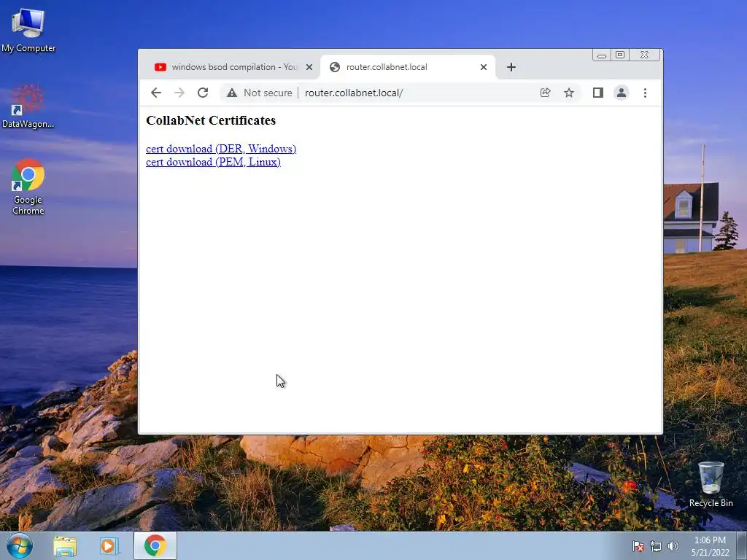Screen dimensions: 747x560
Task: Select the Google Chrome desktop shortcut
Action: [28, 187]
